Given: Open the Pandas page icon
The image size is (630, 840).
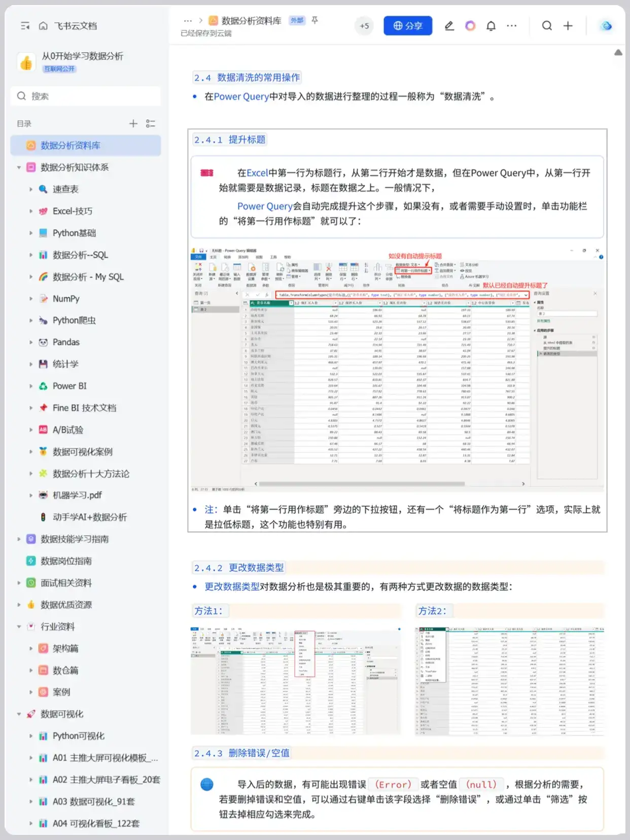Looking at the screenshot, I should pos(43,342).
